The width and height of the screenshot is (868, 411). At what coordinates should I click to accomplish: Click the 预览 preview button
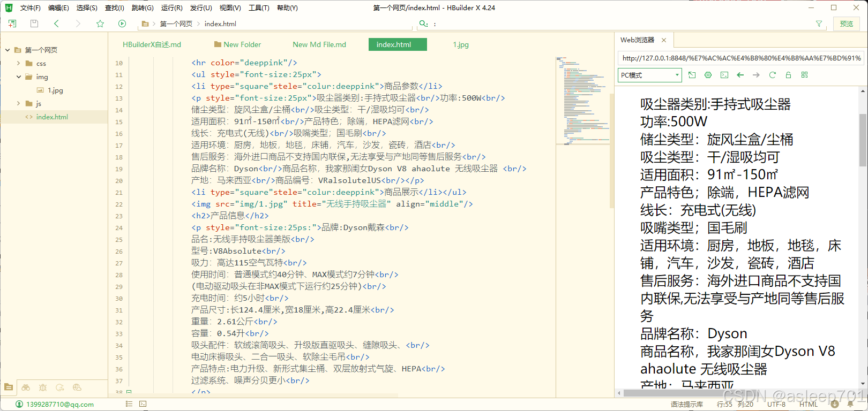tap(847, 24)
